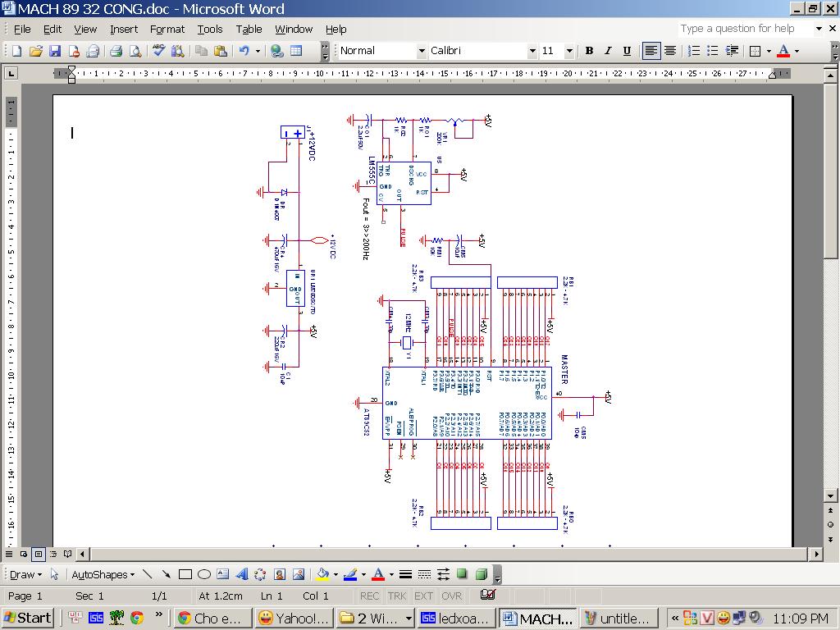Click the Save icon in toolbar
Image resolution: width=840 pixels, height=630 pixels.
pos(54,51)
